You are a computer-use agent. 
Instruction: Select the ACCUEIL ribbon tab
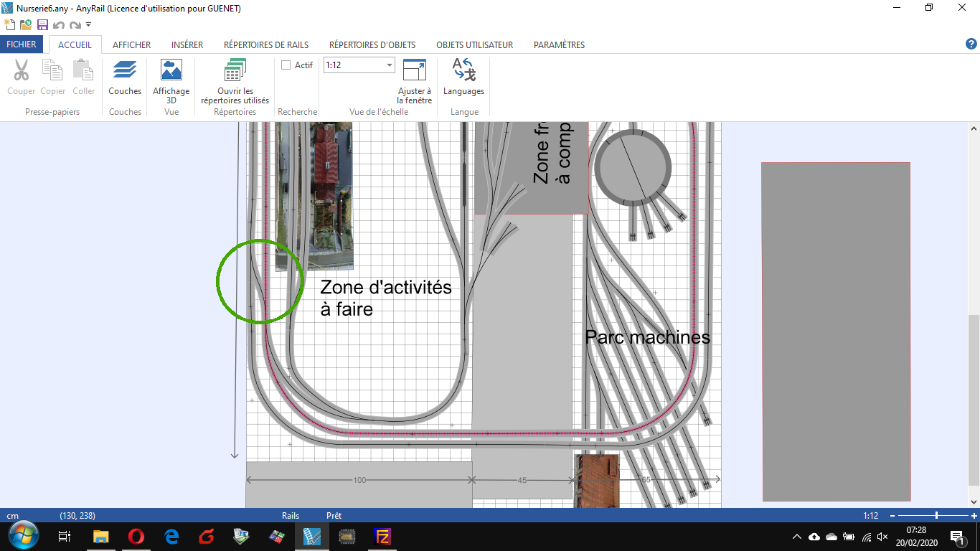coord(75,44)
